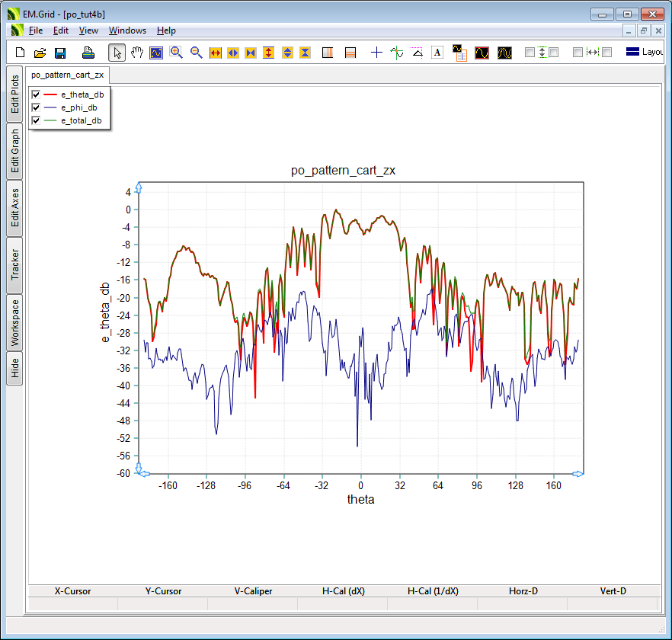Toggle the e_phi_db trace visibility
The width and height of the screenshot is (672, 640).
35,107
